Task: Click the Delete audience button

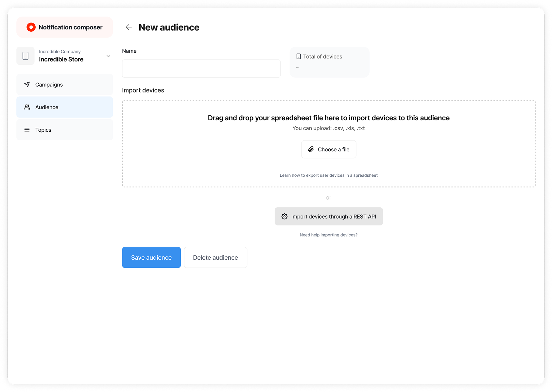Action: point(216,257)
